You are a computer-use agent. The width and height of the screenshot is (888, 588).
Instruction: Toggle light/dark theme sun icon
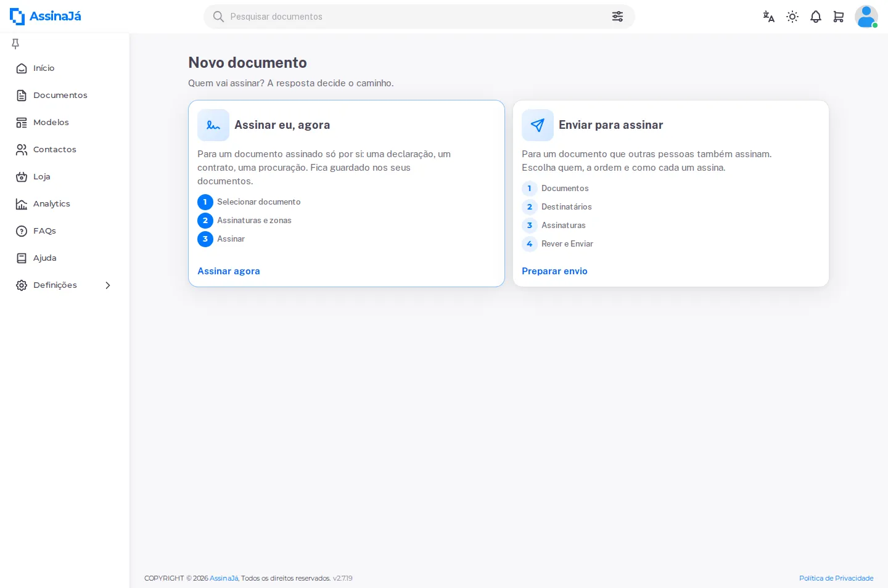pyautogui.click(x=792, y=17)
